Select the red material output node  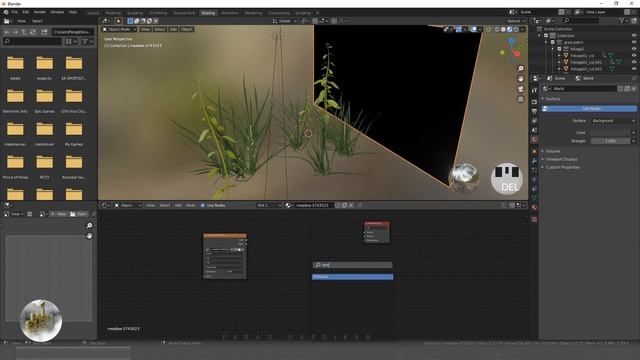377,233
